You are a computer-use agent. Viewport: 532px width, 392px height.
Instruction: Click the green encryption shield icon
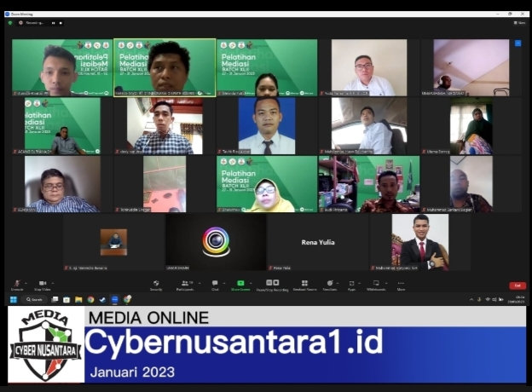pos(10,23)
